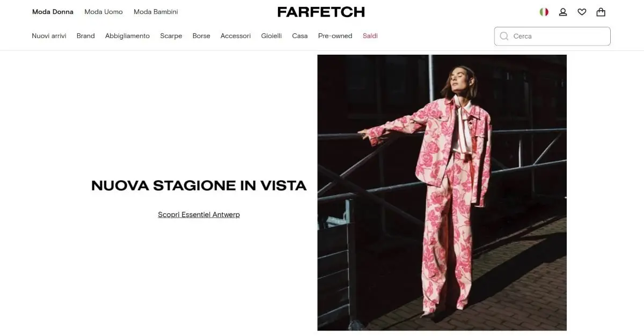Expand the Abbigliamento category menu
Screen dimensions: 644x336
127,36
